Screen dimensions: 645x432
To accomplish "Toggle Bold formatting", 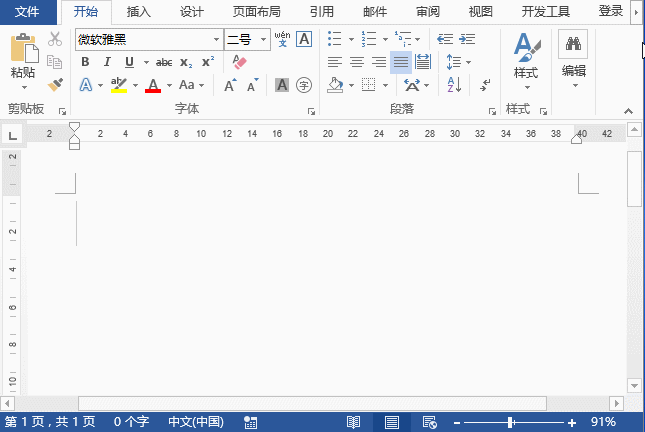I will point(85,62).
